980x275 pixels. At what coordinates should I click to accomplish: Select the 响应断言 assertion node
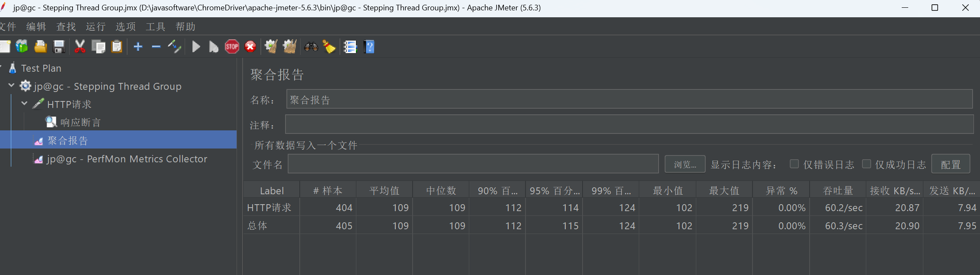pyautogui.click(x=80, y=123)
